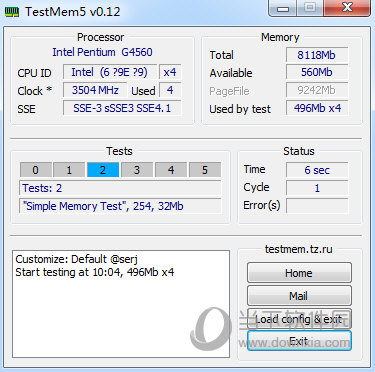This screenshot has width=375, height=372.
Task: Click the Cycle value field
Action: point(317,188)
